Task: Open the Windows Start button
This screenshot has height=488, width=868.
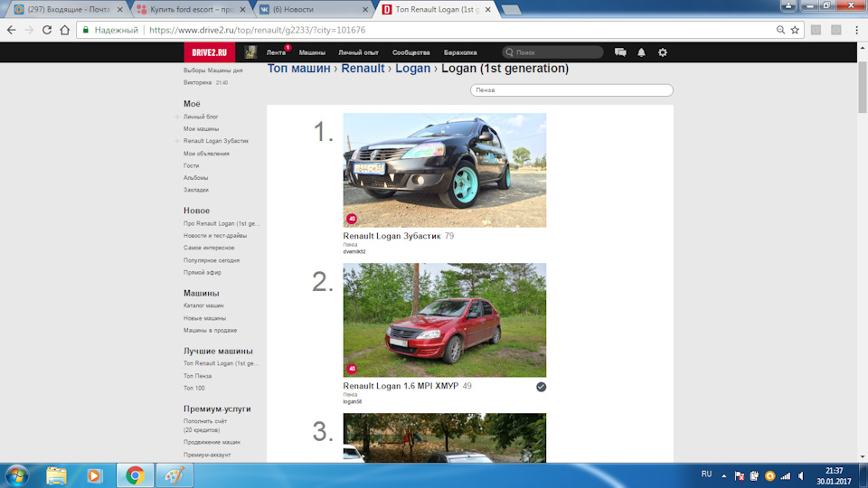Action: click(16, 476)
